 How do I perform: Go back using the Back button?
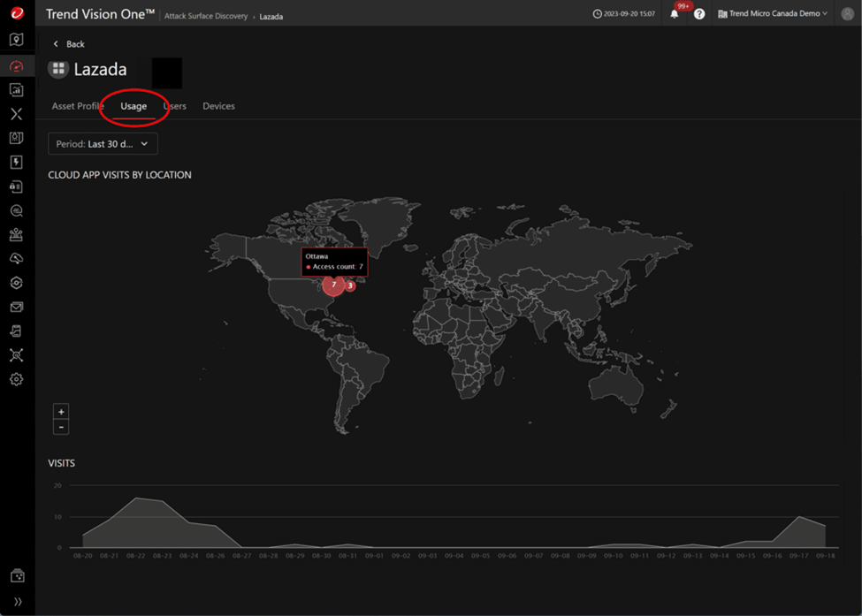[x=69, y=44]
